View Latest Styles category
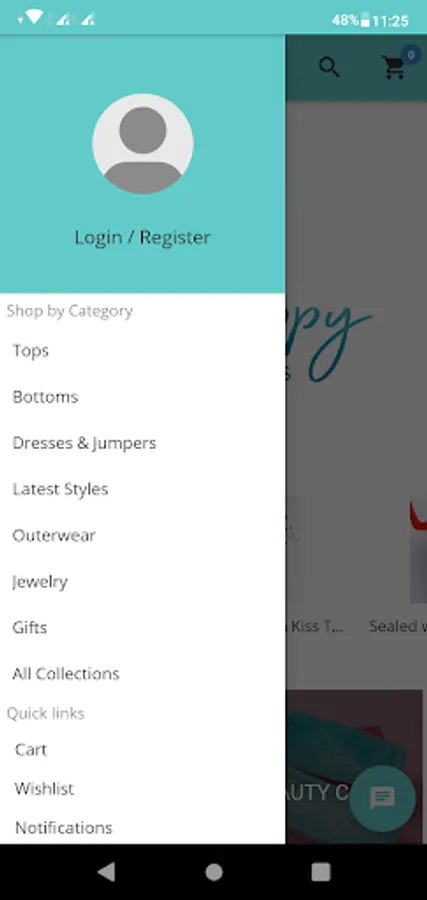 (x=142, y=489)
